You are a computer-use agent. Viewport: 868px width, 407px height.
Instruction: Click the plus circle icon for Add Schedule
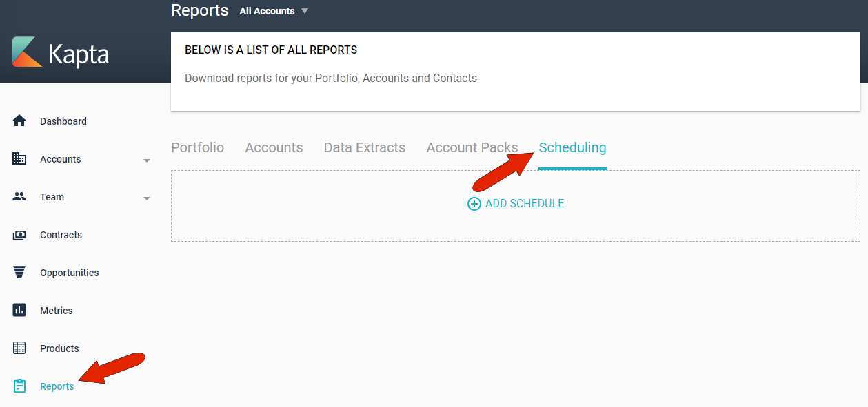pyautogui.click(x=474, y=204)
